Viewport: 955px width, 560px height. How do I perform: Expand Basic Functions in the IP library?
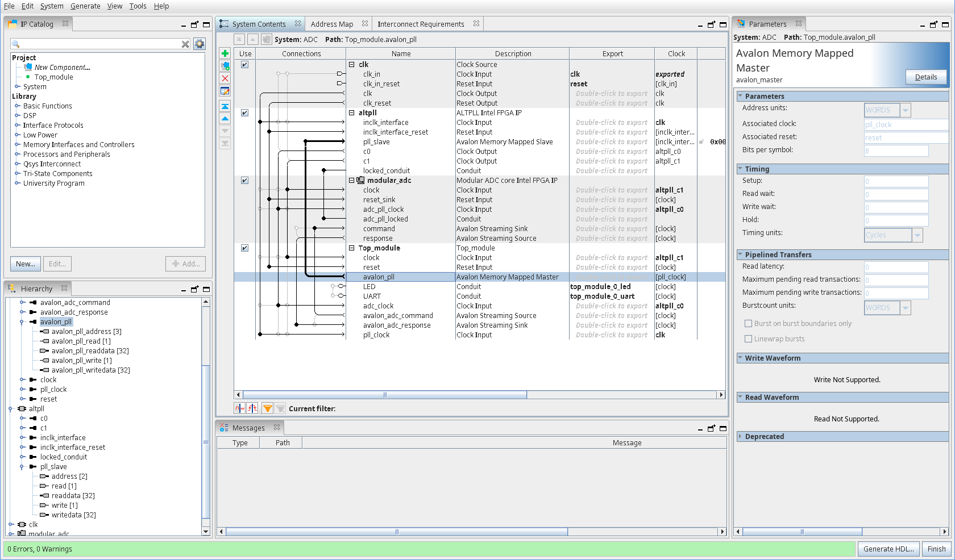(18, 106)
